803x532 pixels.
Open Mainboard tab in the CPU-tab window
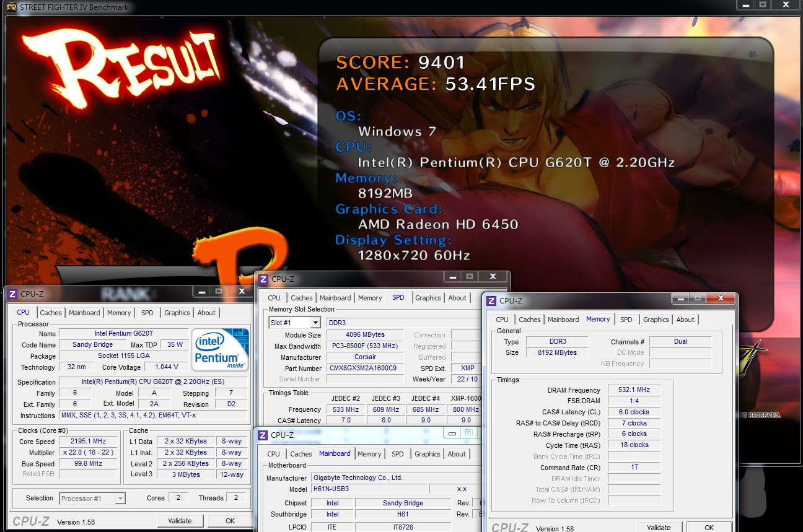(84, 313)
